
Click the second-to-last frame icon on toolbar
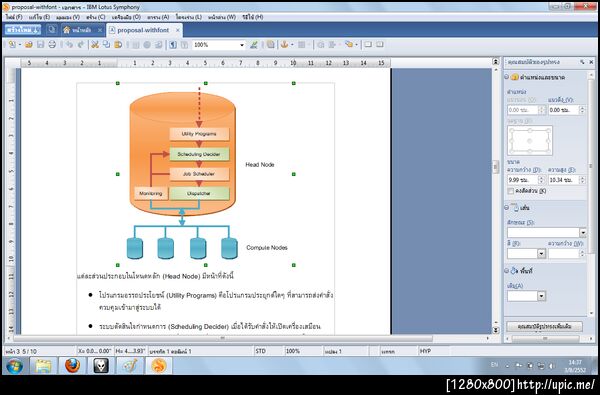pos(368,45)
